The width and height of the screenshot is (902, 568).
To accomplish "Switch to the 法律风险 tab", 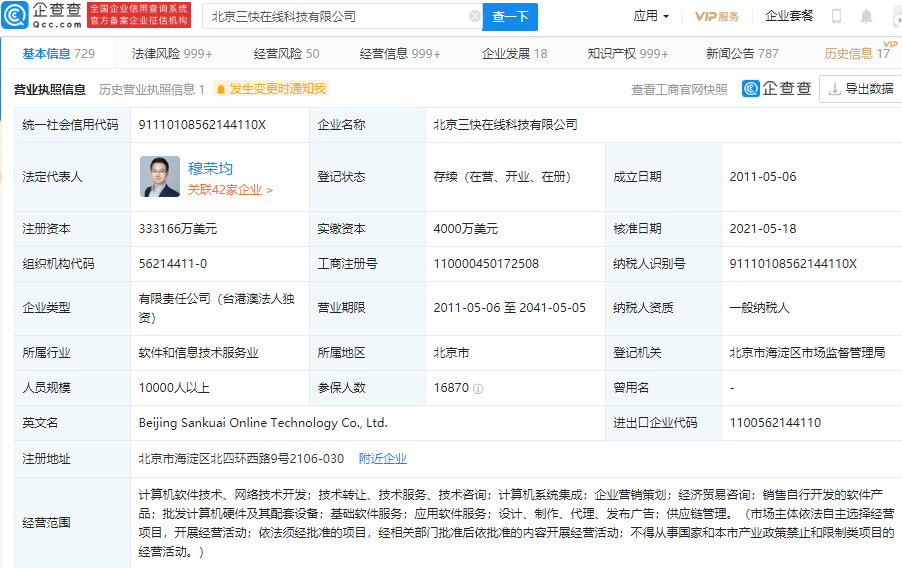I will pyautogui.click(x=172, y=53).
